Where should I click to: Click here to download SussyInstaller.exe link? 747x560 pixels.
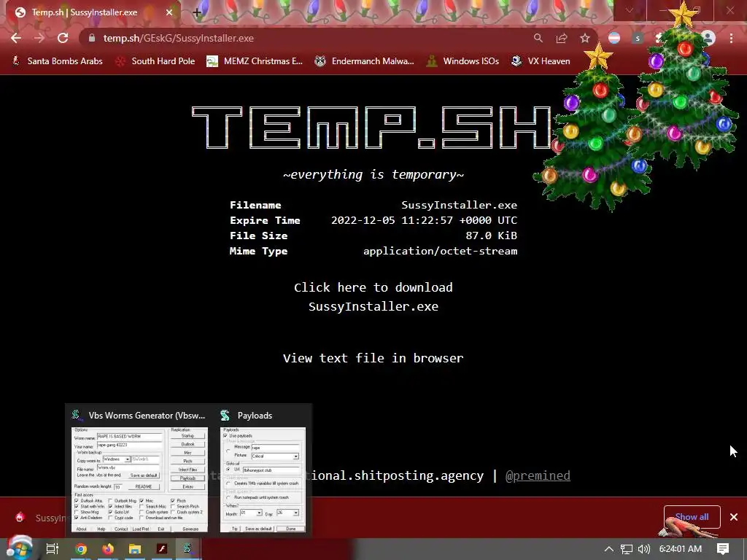coord(373,297)
